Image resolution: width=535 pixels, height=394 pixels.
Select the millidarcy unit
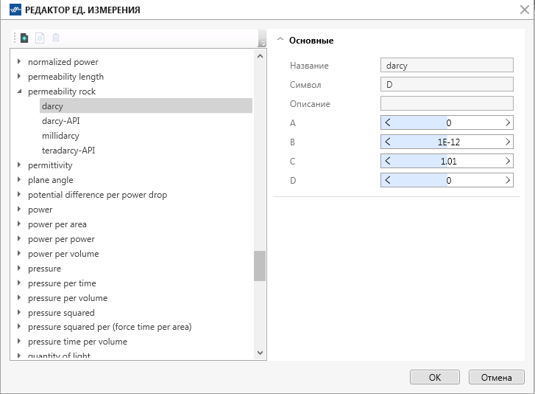(x=60, y=135)
